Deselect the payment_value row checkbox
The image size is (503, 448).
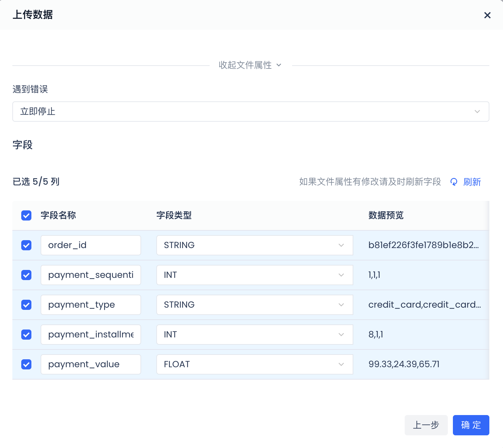coord(26,364)
